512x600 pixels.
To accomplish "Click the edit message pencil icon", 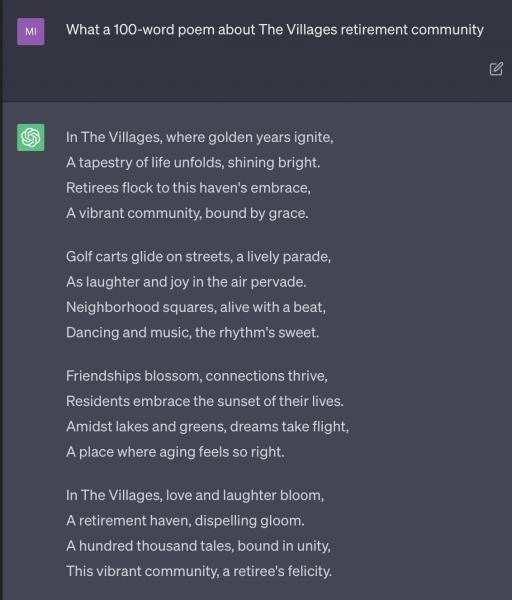I will coord(496,69).
